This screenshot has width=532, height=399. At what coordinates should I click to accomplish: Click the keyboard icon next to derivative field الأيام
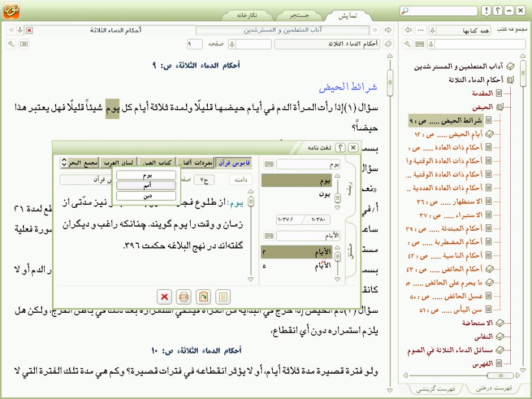point(269,236)
